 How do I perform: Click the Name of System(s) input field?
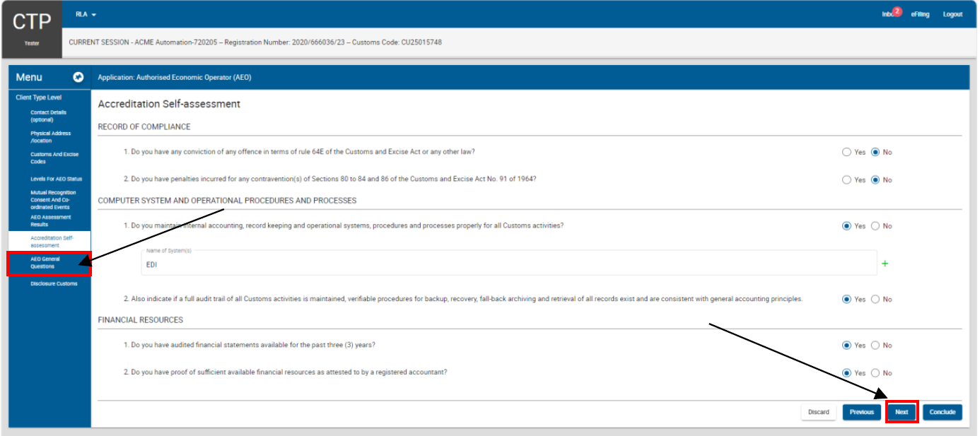pos(508,263)
